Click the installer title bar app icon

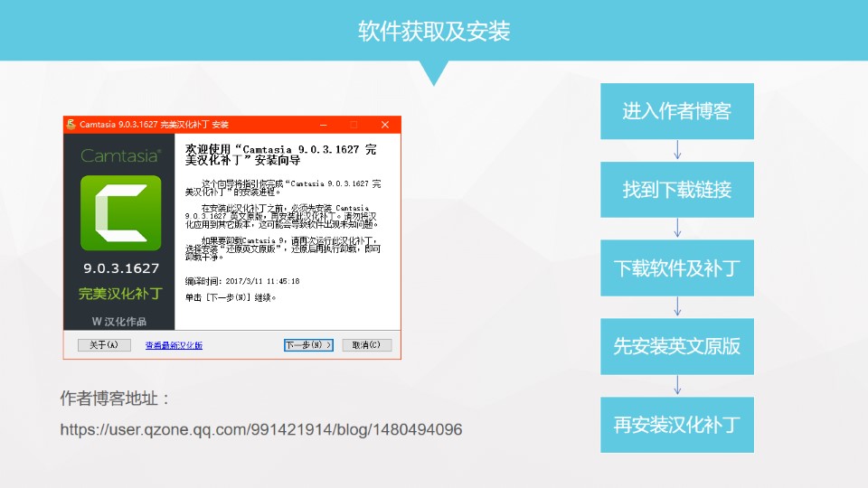[x=71, y=124]
